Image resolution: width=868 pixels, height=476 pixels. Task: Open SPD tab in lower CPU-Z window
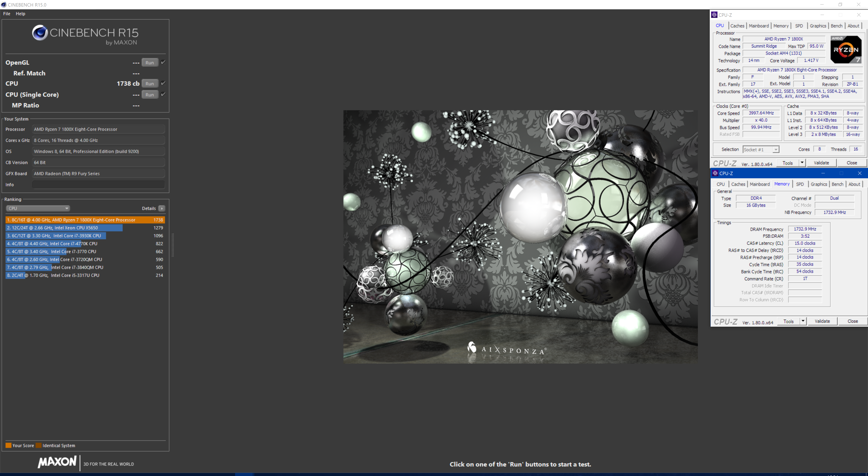pos(800,184)
